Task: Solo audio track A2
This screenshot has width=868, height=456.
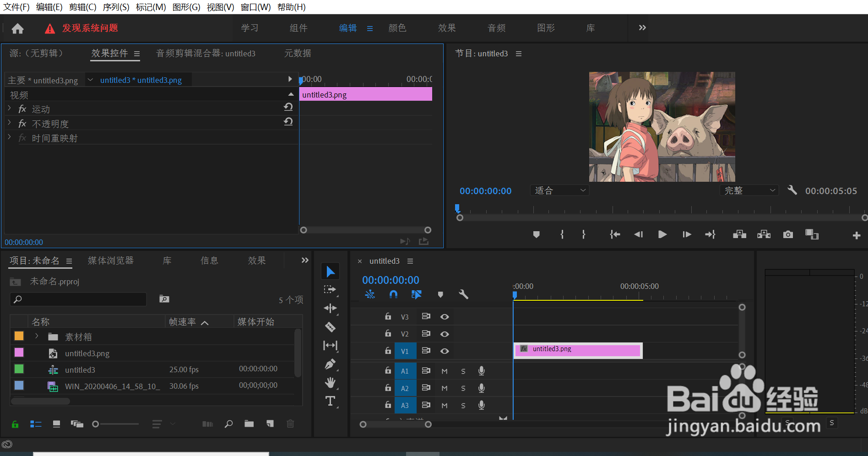Action: coord(463,388)
